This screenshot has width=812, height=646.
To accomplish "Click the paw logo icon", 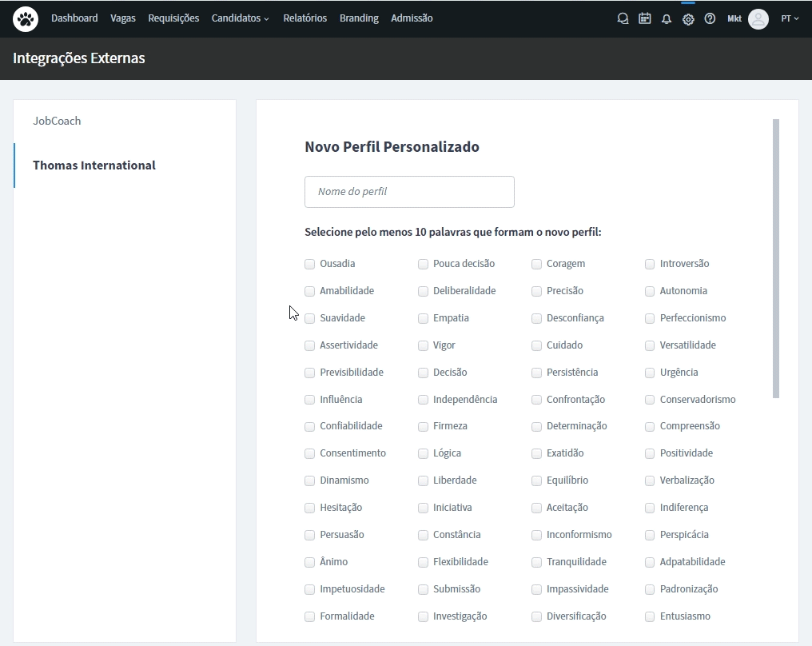I will (25, 18).
